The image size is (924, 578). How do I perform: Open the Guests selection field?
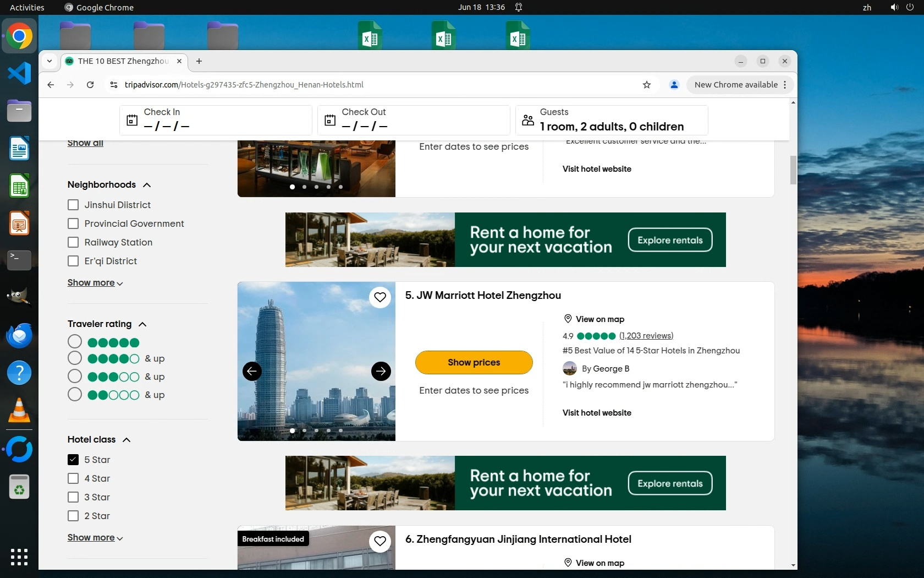[611, 120]
